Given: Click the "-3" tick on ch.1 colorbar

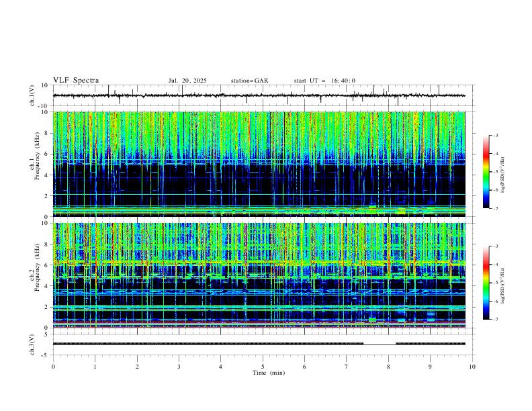Looking at the screenshot, I should tap(495, 135).
